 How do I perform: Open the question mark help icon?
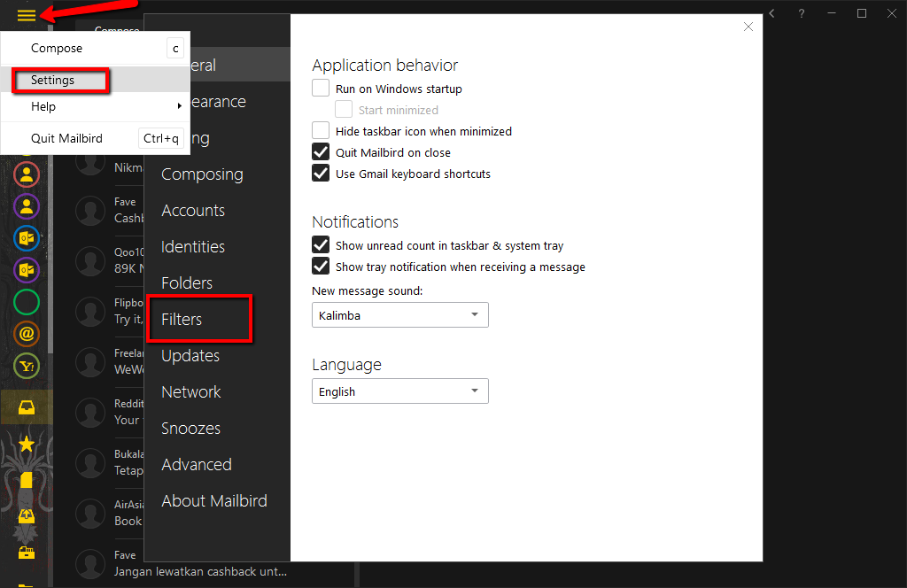pos(801,13)
